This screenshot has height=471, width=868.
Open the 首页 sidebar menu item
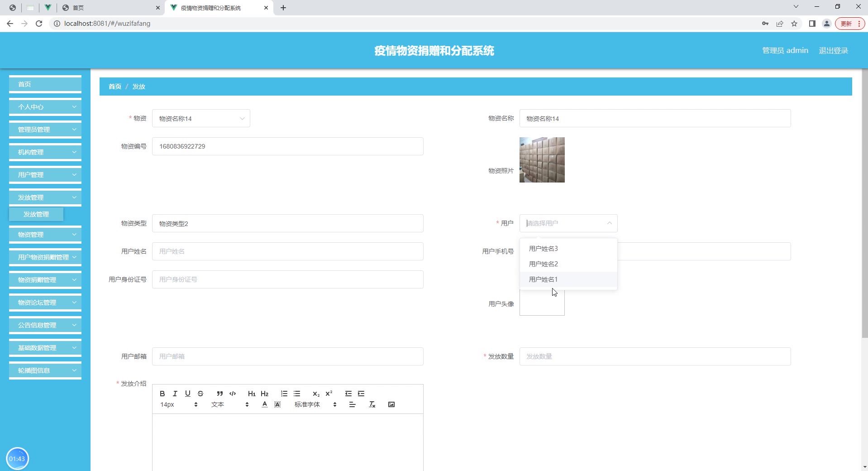(45, 84)
